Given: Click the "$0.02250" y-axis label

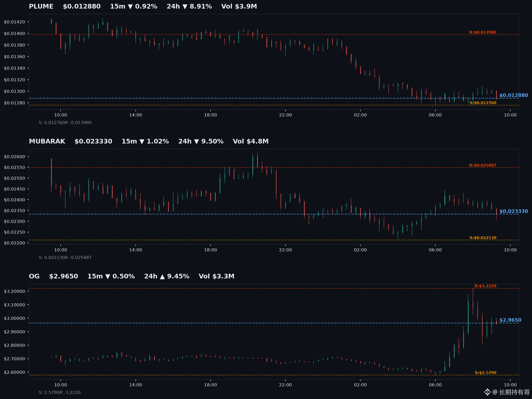Looking at the screenshot, I should (x=14, y=232).
